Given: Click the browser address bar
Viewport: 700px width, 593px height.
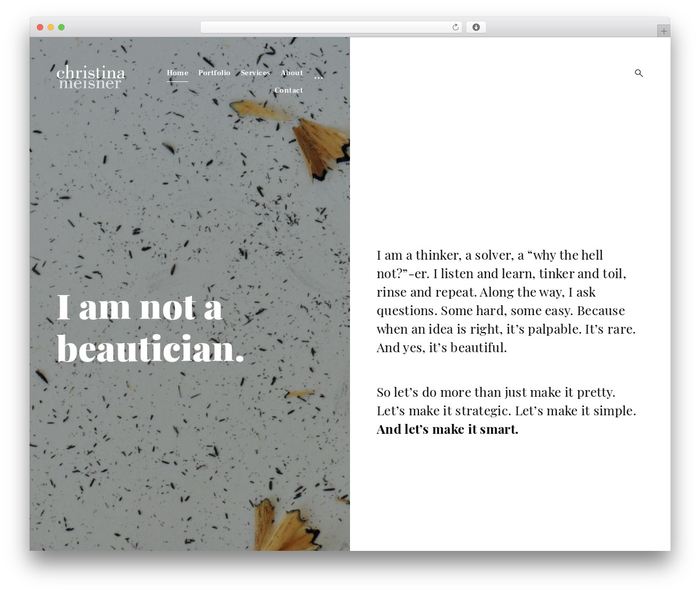Looking at the screenshot, I should (x=331, y=27).
